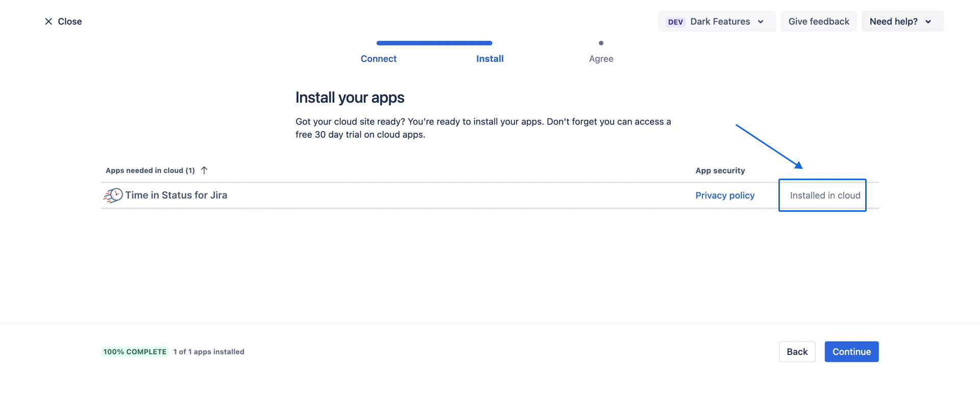
Task: Open the Privacy policy link
Action: (725, 195)
